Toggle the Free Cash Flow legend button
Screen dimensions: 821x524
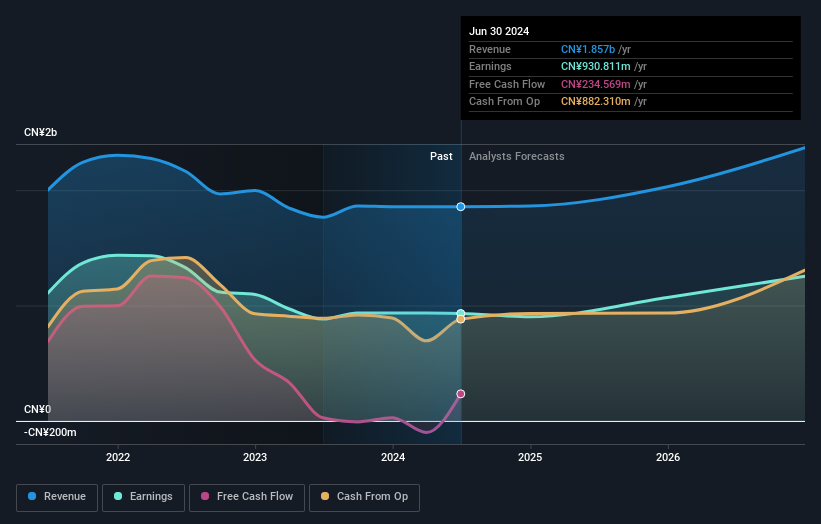[x=247, y=497]
